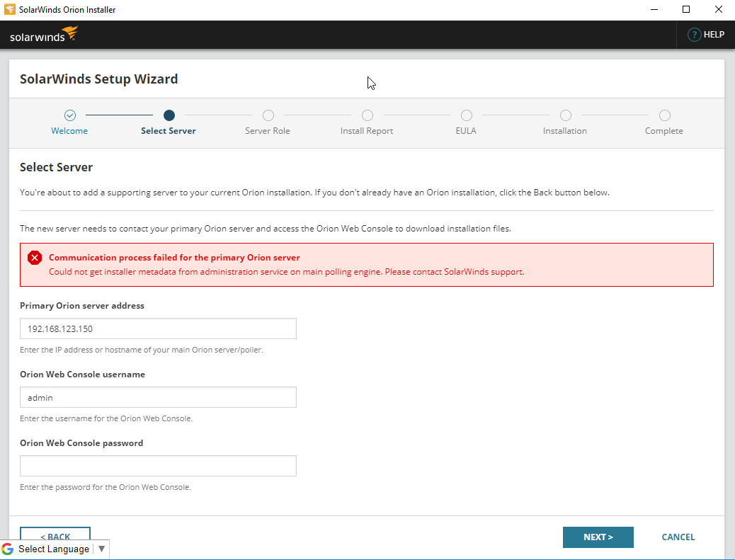Open the Select Language dropdown arrow

pos(101,549)
